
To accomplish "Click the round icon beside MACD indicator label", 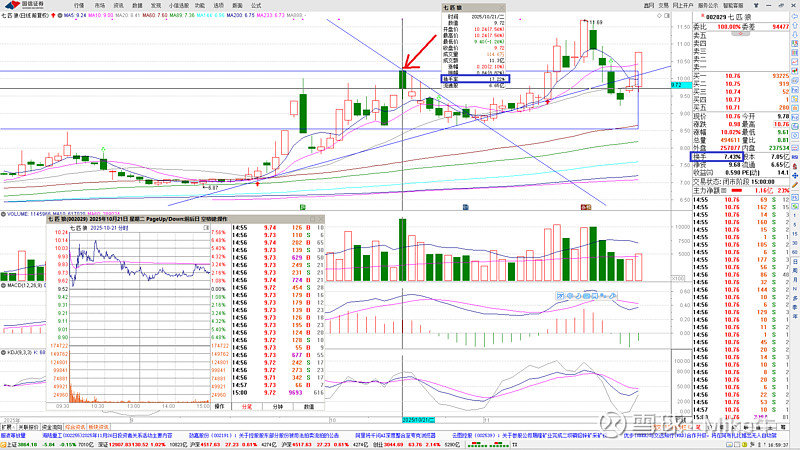I will click(x=3, y=285).
